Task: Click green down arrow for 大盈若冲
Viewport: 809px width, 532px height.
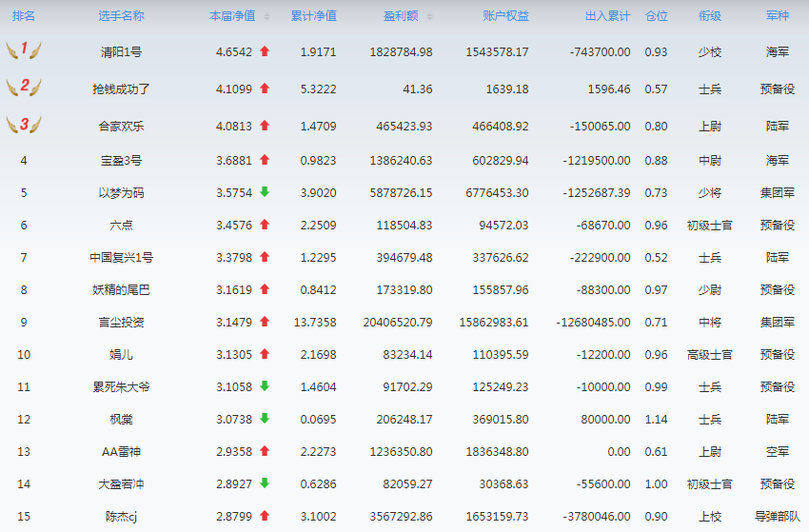Action: (x=265, y=483)
